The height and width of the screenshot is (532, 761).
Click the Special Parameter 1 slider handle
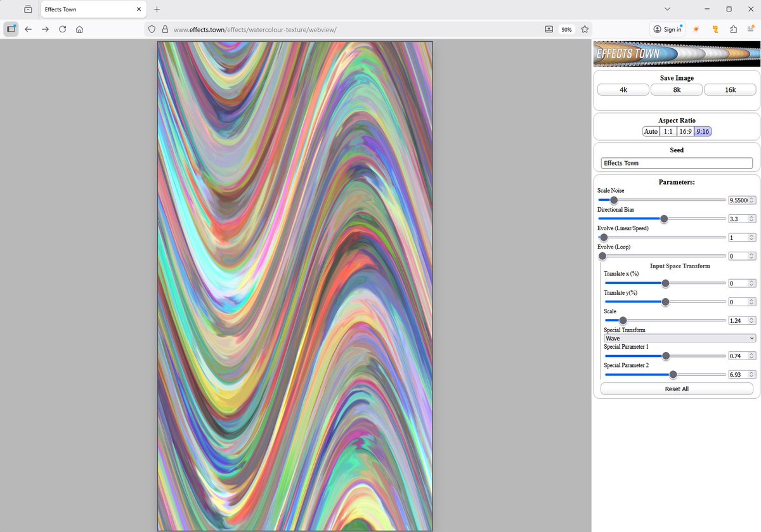(x=666, y=356)
